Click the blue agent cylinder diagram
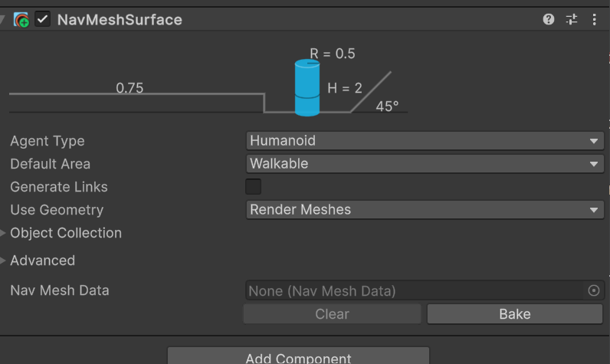The height and width of the screenshot is (364, 610). (307, 89)
